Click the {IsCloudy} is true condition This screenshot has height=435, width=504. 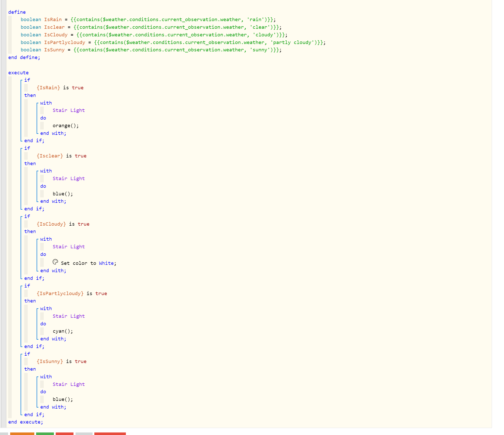[x=63, y=224]
